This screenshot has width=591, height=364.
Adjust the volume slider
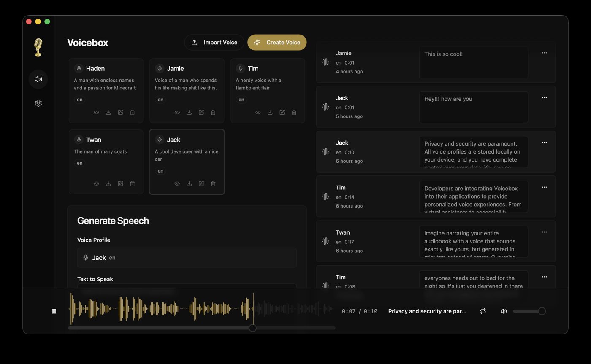529,311
